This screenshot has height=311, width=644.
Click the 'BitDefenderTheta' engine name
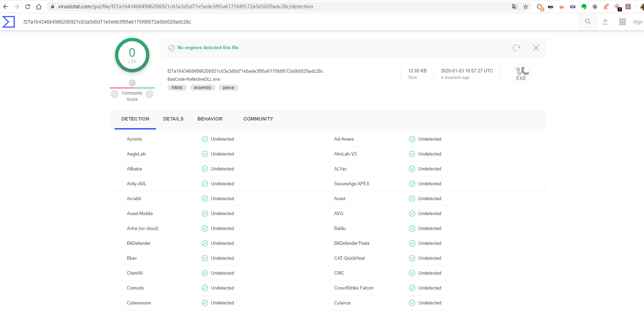click(x=352, y=243)
